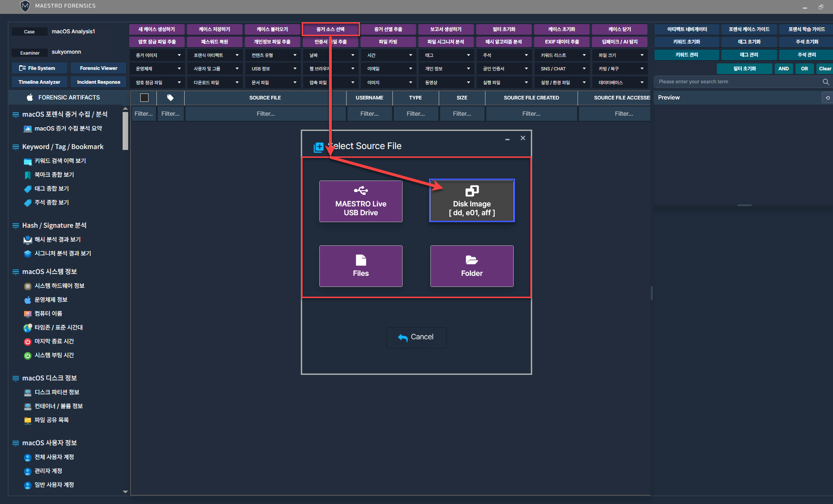This screenshot has width=833, height=504.
Task: Open the Timeline Analyzer tab
Action: [39, 82]
